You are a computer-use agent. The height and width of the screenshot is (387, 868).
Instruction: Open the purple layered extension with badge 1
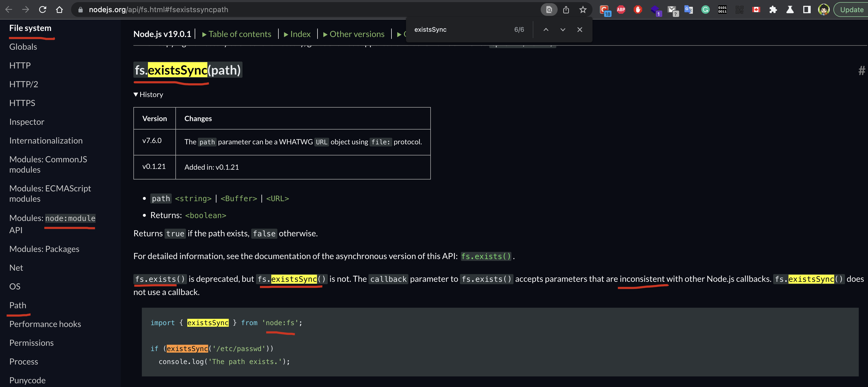656,11
